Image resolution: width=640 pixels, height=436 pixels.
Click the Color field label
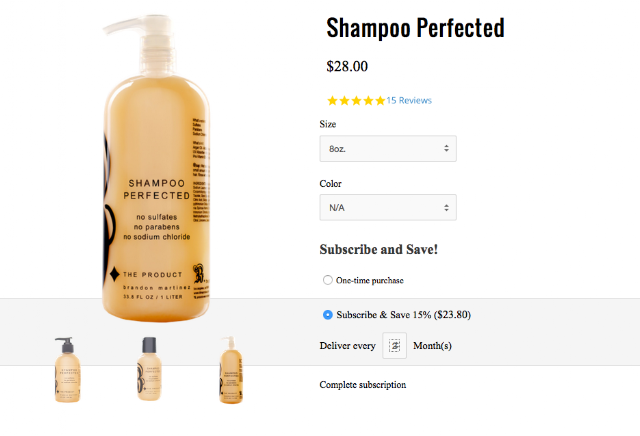point(331,184)
